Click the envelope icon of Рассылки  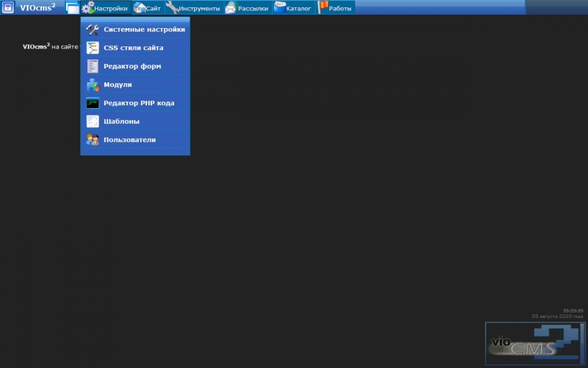(x=231, y=7)
